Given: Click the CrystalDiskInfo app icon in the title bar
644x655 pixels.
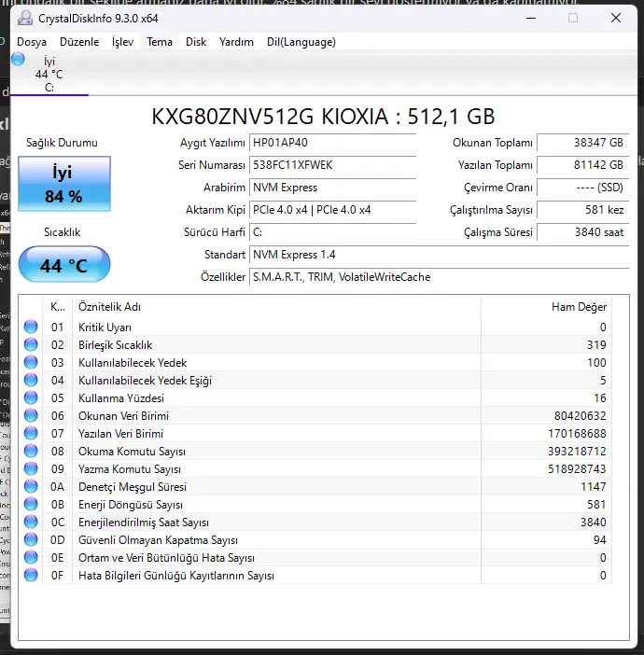Looking at the screenshot, I should point(24,19).
